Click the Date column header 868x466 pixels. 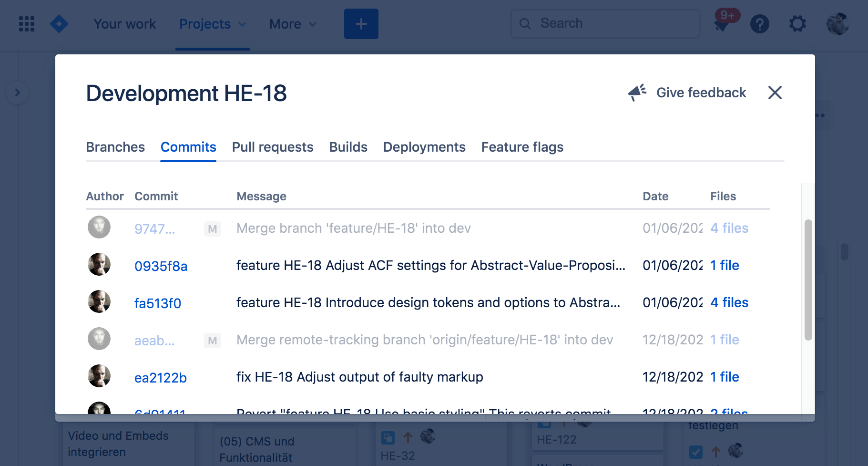[x=655, y=196]
